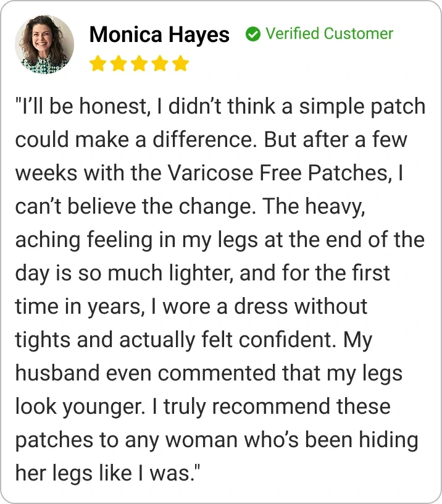Select the fourth rating star
The height and width of the screenshot is (504, 442).
(x=160, y=64)
